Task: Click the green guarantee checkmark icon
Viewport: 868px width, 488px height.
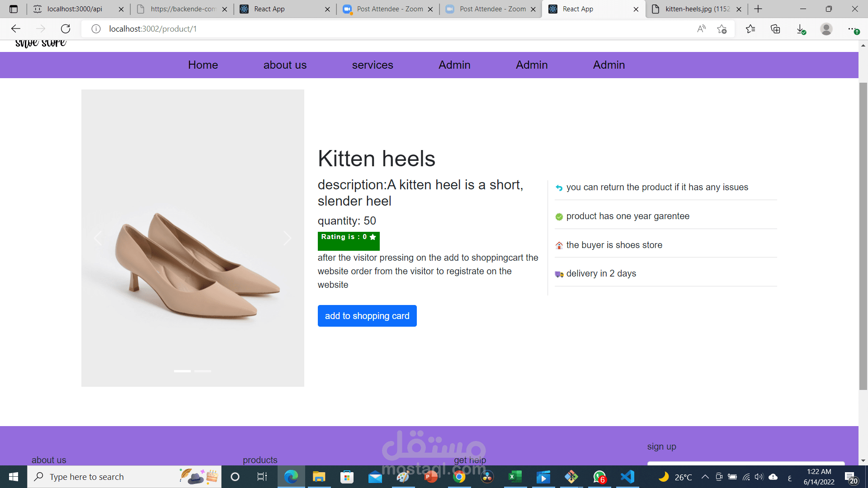Action: 559,216
